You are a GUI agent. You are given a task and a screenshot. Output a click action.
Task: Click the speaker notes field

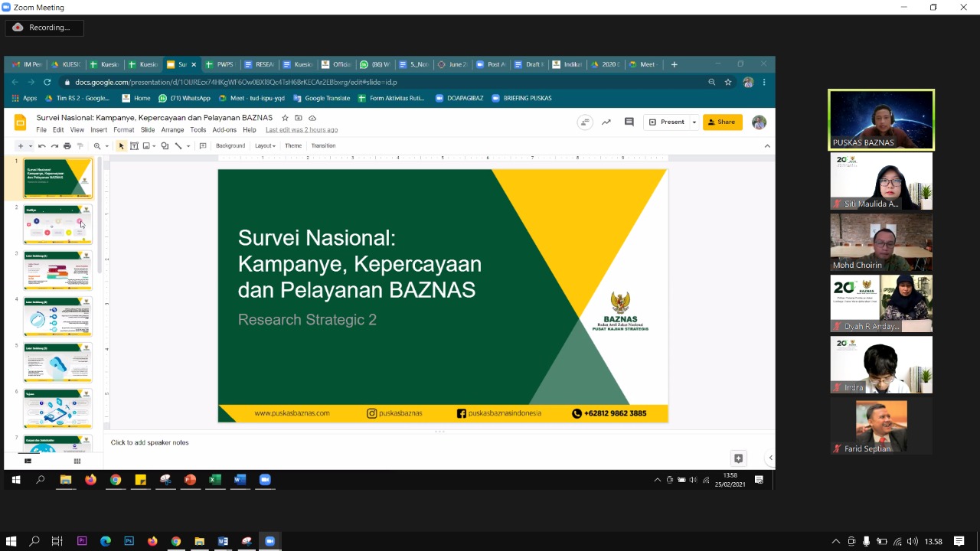[x=306, y=442]
